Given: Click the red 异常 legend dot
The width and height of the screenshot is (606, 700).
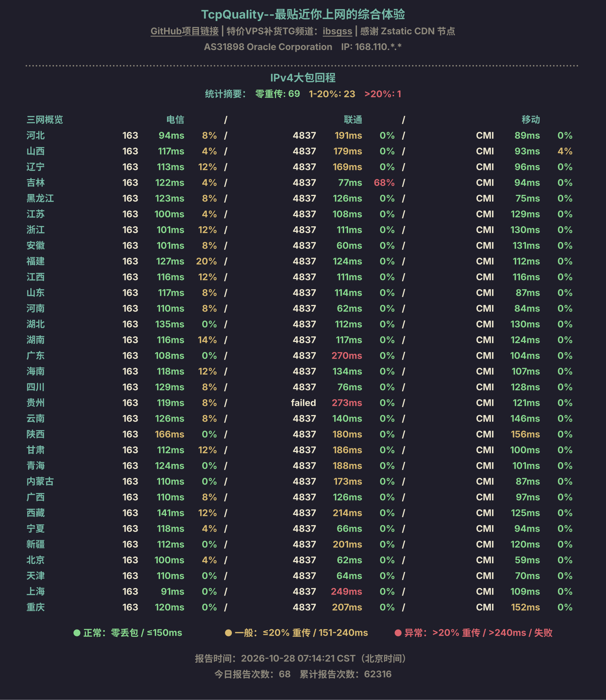Looking at the screenshot, I should coord(398,633).
